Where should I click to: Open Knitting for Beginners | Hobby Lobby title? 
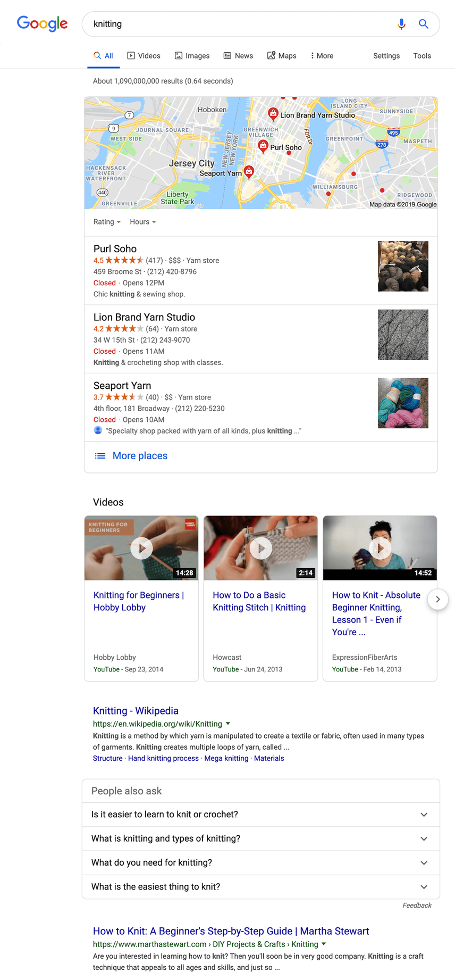pyautogui.click(x=139, y=601)
